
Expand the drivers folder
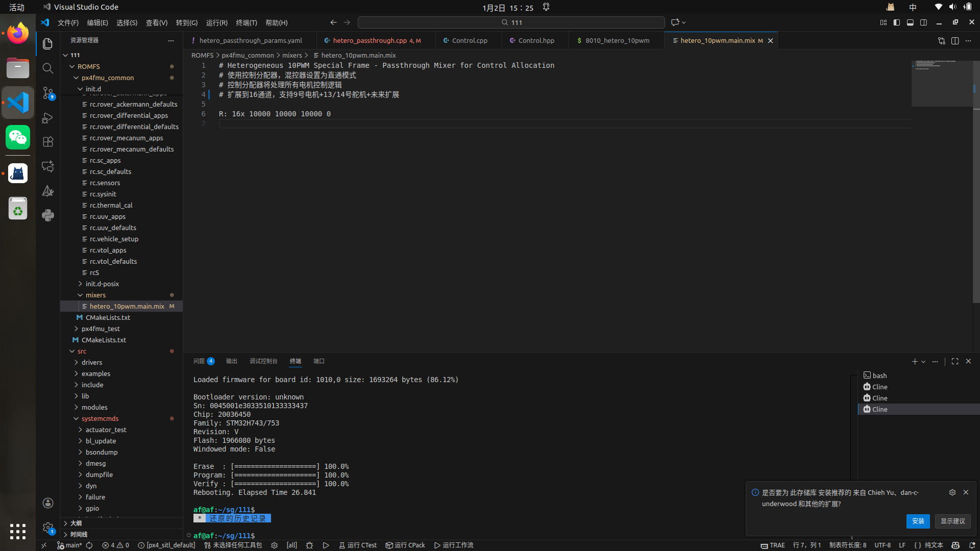click(x=92, y=362)
